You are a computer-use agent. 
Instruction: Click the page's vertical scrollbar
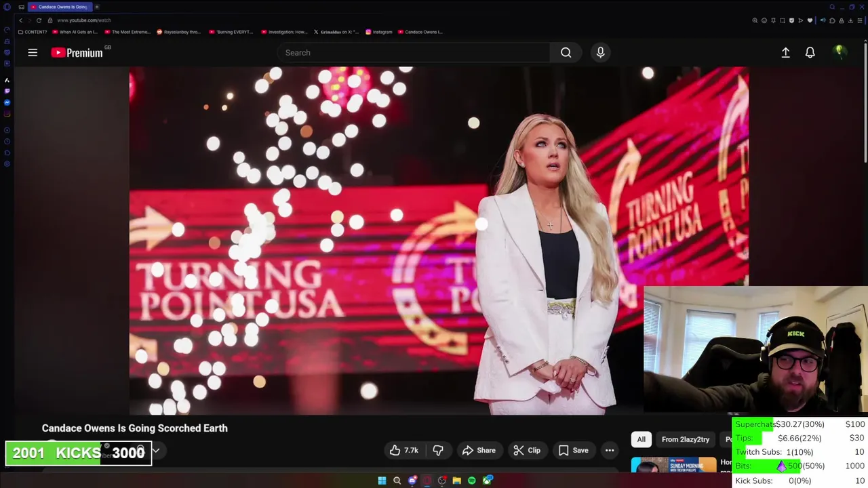pyautogui.click(x=866, y=102)
